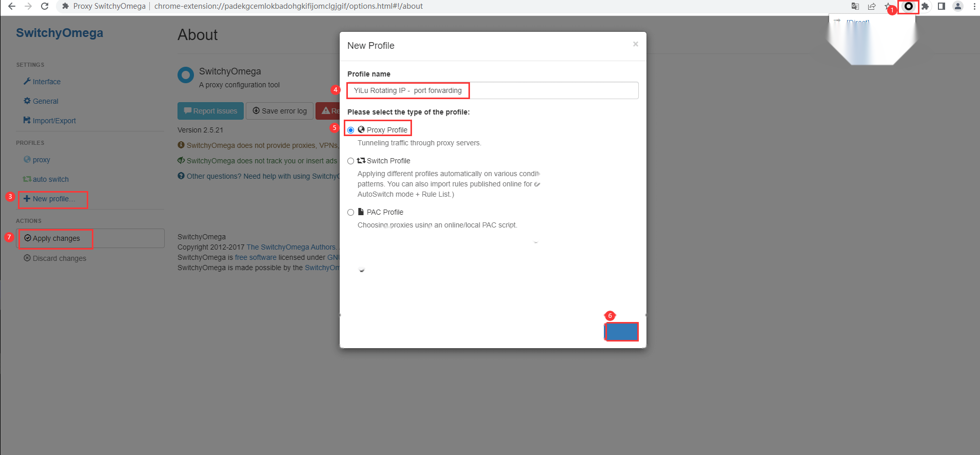
Task: Focus the Profile name text field
Action: click(493, 90)
